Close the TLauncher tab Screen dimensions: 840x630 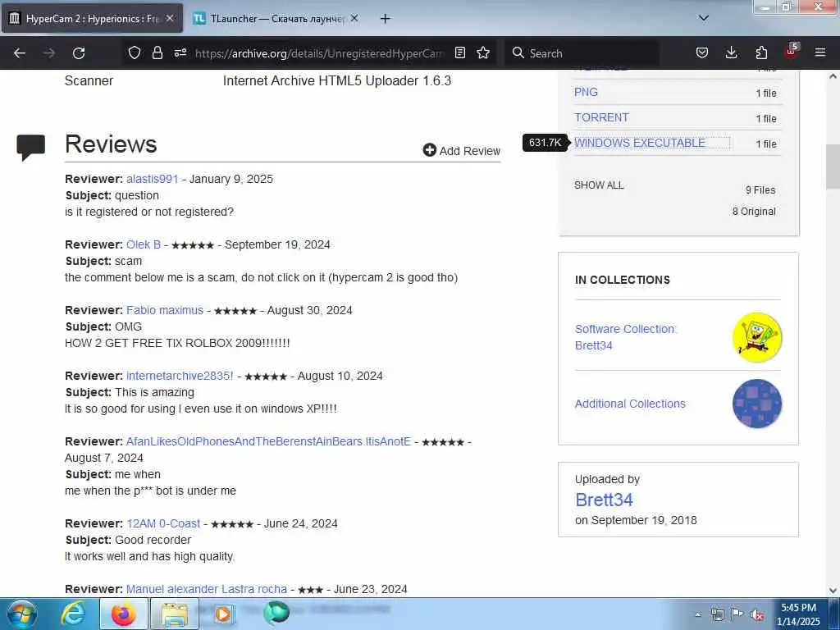pyautogui.click(x=354, y=18)
